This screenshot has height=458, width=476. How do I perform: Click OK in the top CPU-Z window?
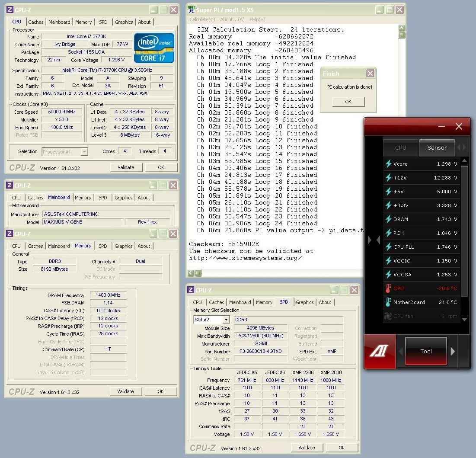(x=161, y=167)
